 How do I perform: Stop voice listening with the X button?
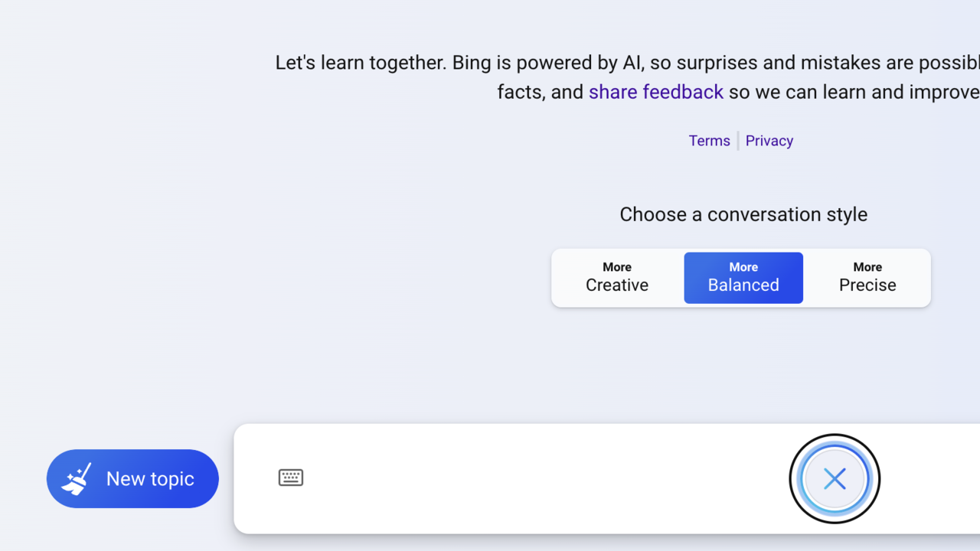click(835, 479)
